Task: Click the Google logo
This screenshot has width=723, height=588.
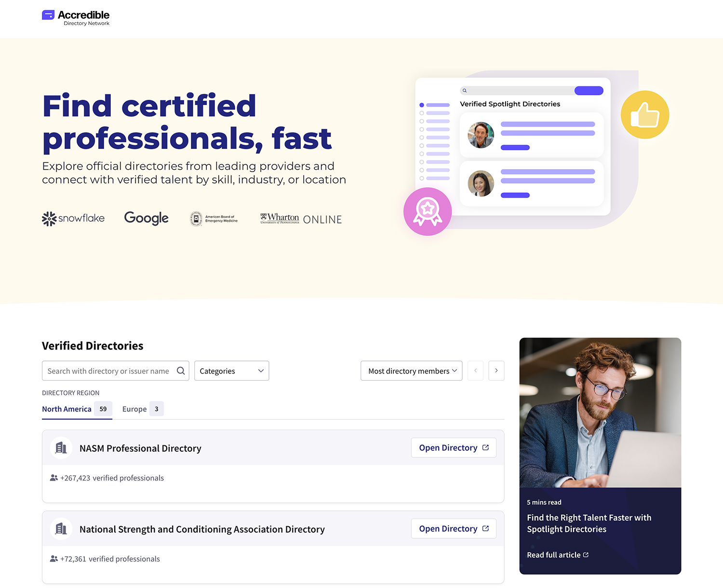Action: point(147,218)
